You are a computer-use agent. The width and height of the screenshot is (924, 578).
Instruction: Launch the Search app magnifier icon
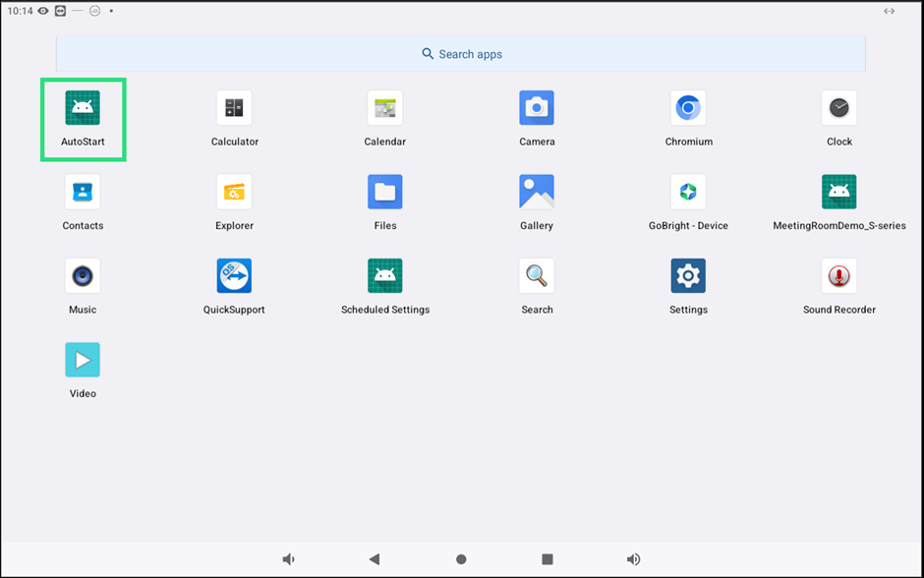click(x=537, y=276)
